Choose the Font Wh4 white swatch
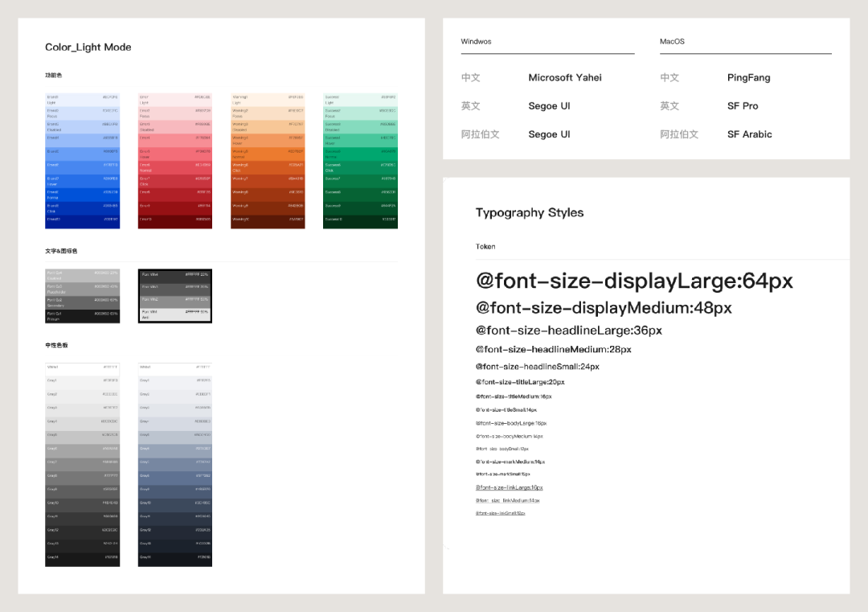This screenshot has height=612, width=868. (x=175, y=277)
